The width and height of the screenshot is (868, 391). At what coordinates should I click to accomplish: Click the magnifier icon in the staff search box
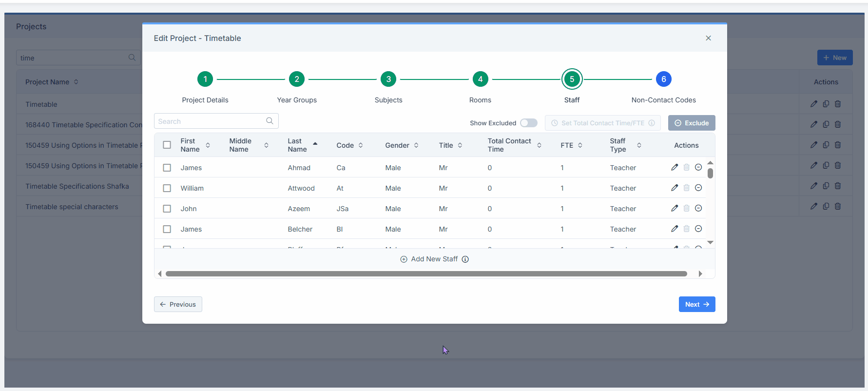tap(270, 121)
